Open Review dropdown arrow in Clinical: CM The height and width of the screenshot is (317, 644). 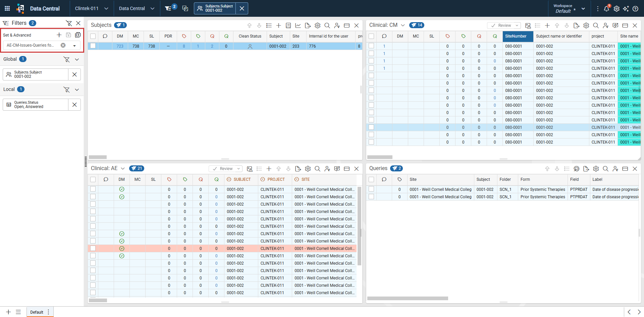tap(517, 25)
